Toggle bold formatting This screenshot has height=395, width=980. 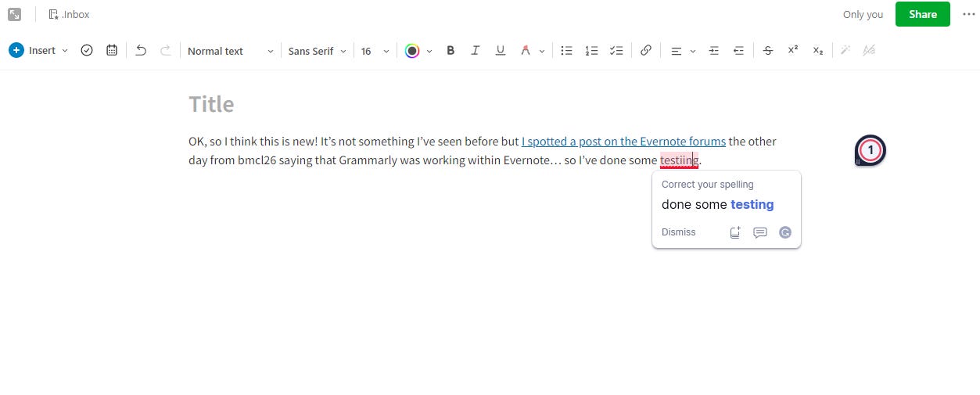(451, 51)
